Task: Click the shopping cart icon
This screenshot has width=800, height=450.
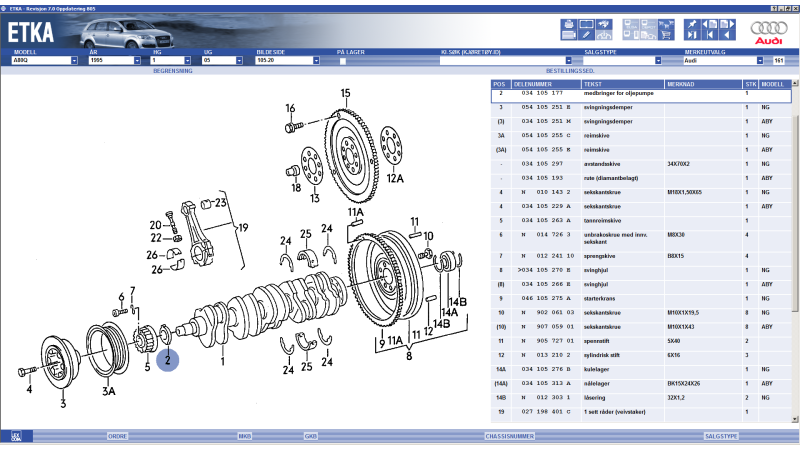Action: [x=666, y=35]
